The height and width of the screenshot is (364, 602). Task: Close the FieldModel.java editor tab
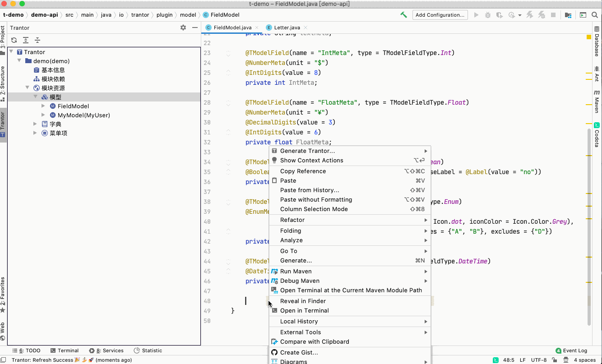[x=257, y=28]
